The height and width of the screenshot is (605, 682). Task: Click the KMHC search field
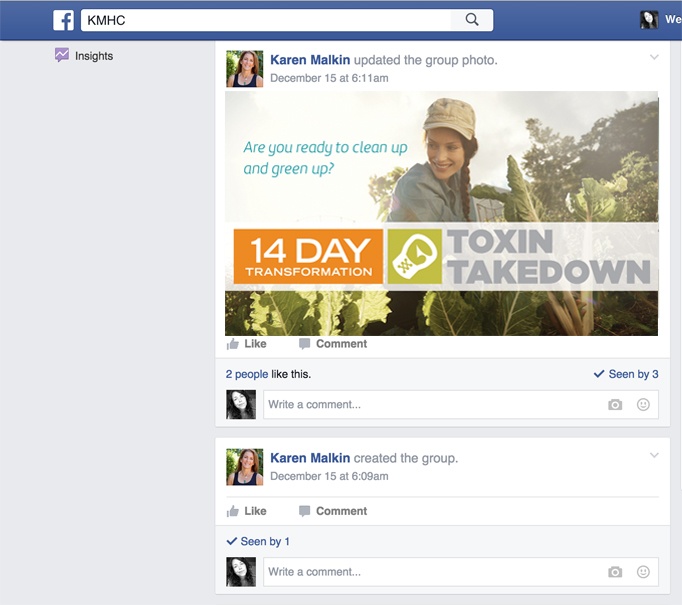[266, 20]
